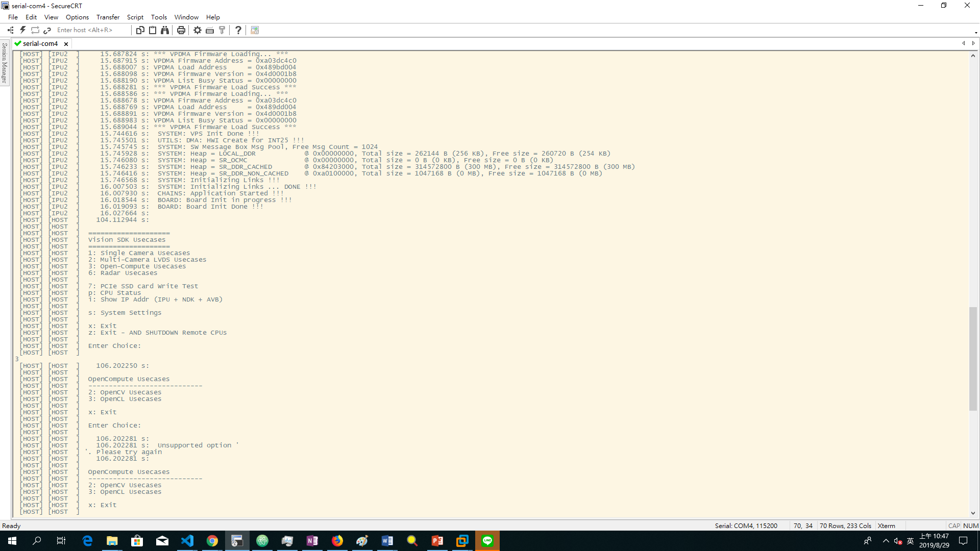
Task: Click the Keymap Editor keyboard icon
Action: (x=210, y=30)
